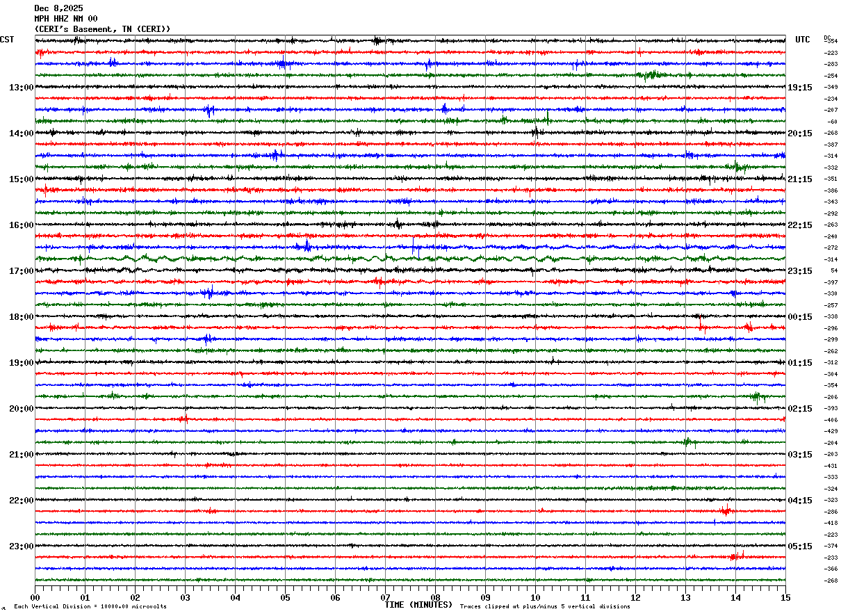
Task: Click the CST timezone label
Action: coord(7,40)
